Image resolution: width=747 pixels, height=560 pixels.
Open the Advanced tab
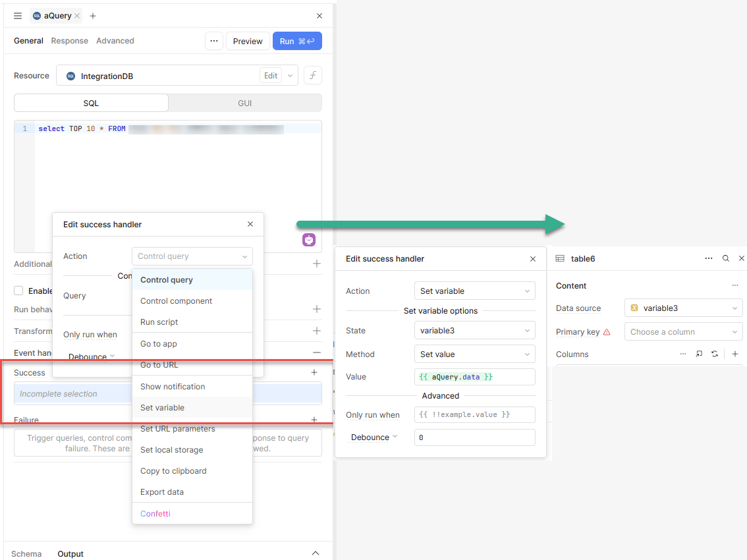point(115,41)
